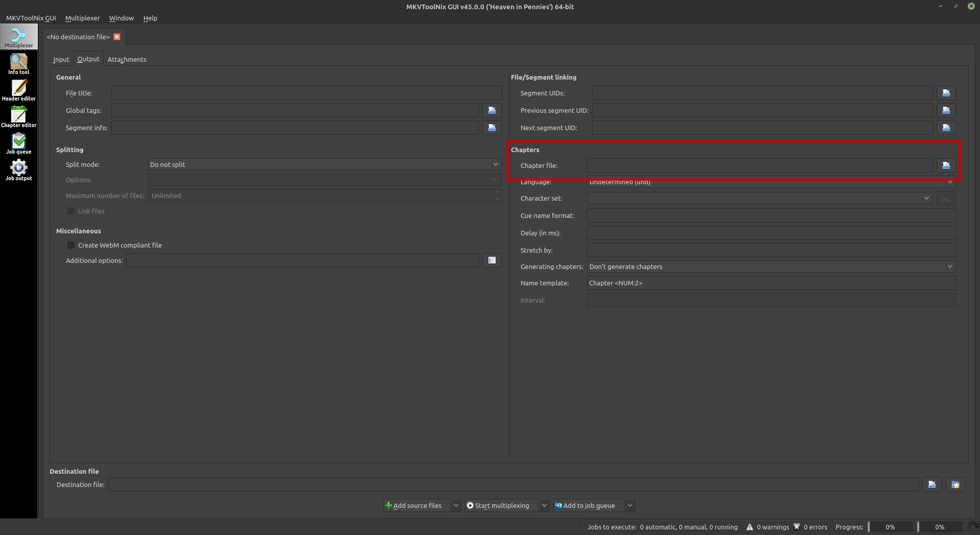Open Add source files dropdown arrow

(x=456, y=505)
